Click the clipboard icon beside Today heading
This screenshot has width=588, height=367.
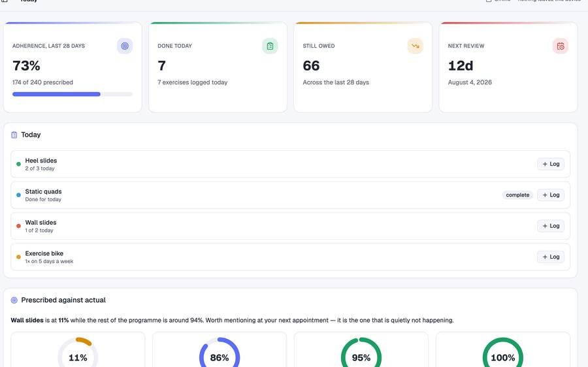(14, 135)
